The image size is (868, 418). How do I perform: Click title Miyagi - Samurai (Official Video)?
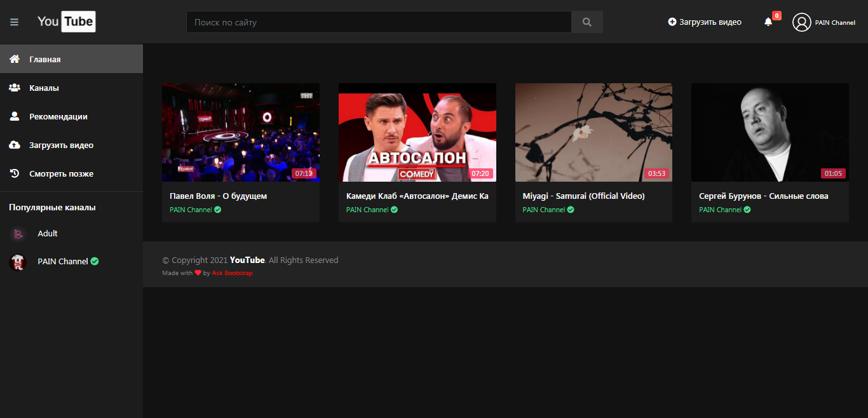click(x=584, y=196)
